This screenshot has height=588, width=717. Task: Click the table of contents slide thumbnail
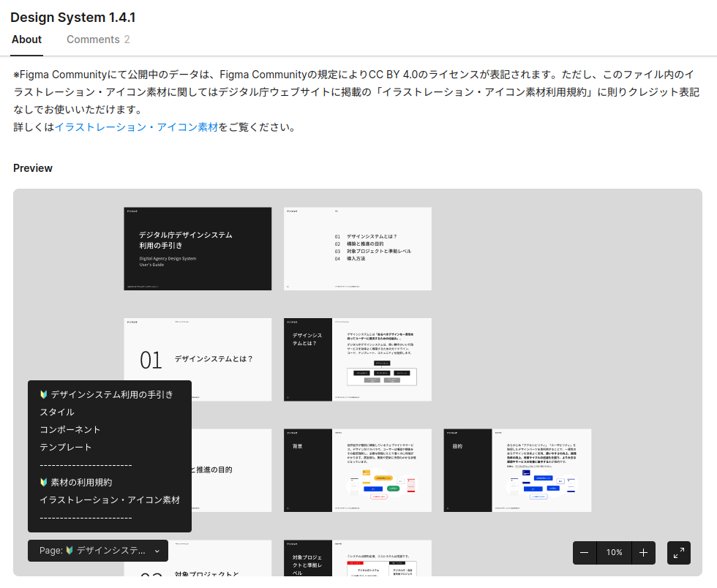click(358, 249)
